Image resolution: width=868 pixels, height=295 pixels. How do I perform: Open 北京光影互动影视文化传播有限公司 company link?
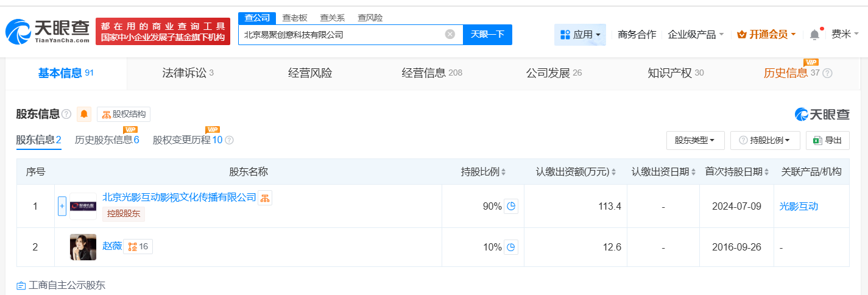179,197
